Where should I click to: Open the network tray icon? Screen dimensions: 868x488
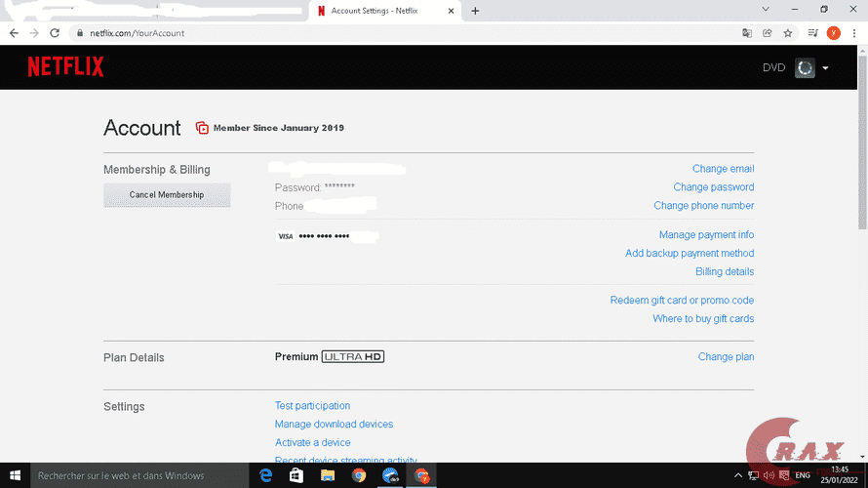coord(754,475)
